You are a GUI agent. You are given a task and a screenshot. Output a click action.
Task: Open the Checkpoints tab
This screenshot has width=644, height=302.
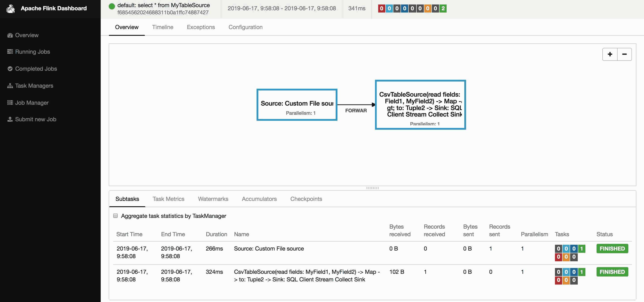click(306, 199)
